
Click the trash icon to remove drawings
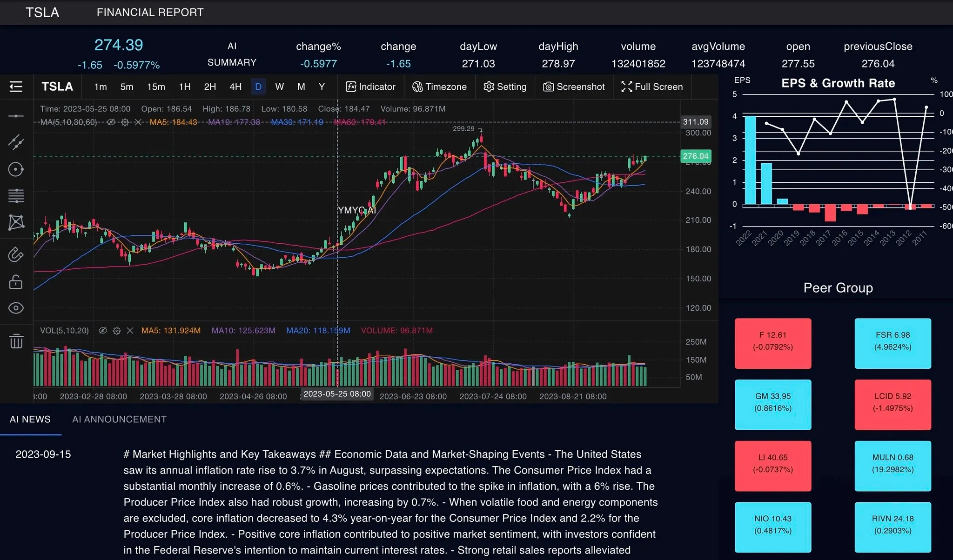(x=16, y=341)
